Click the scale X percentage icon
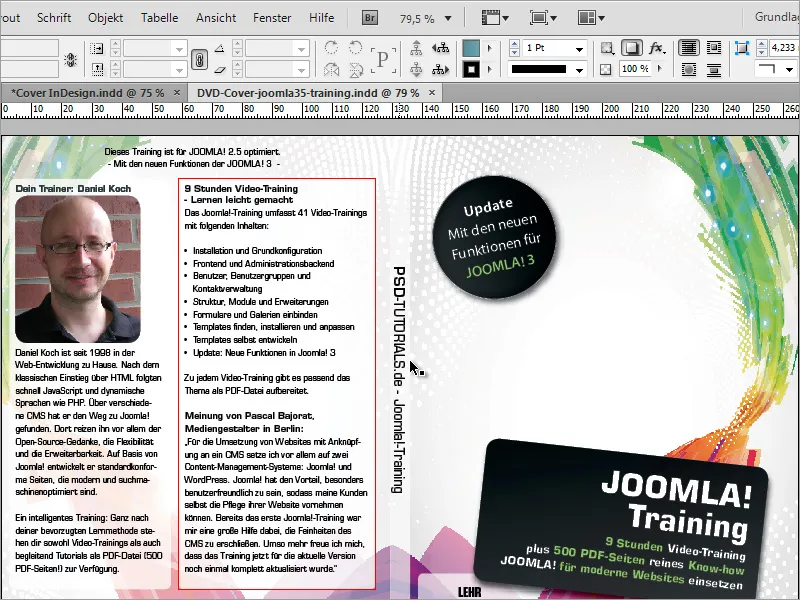Image resolution: width=800 pixels, height=600 pixels. point(97,48)
